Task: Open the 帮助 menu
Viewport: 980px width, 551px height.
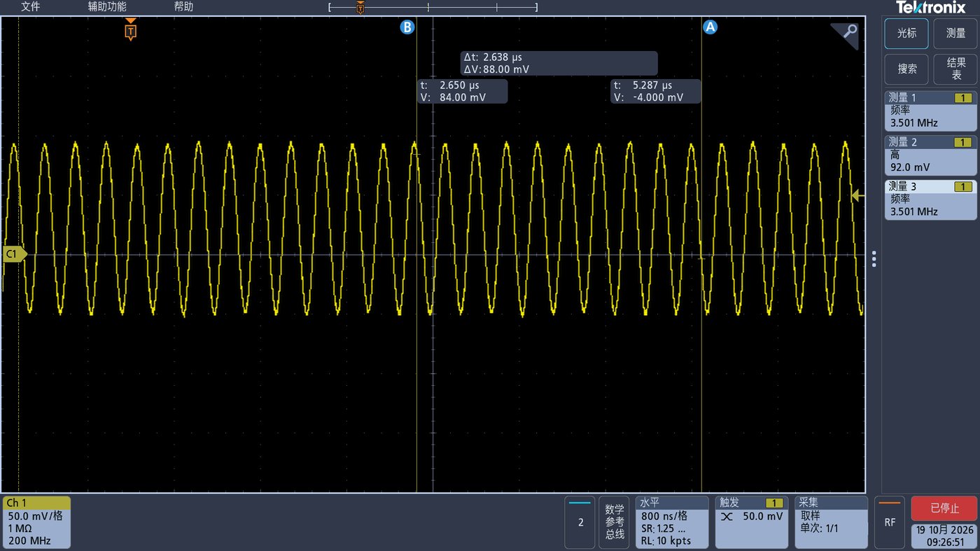Action: point(183,7)
